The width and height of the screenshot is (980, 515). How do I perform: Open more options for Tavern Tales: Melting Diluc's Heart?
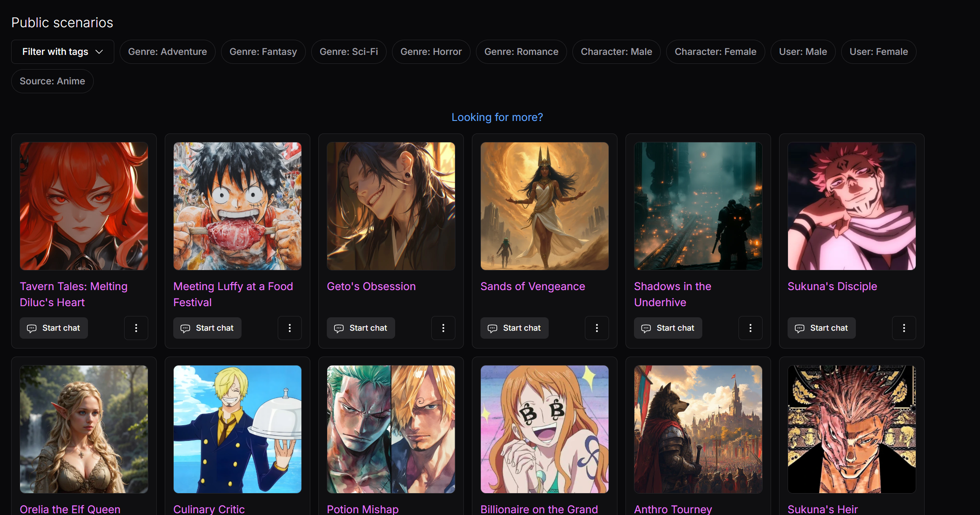136,328
